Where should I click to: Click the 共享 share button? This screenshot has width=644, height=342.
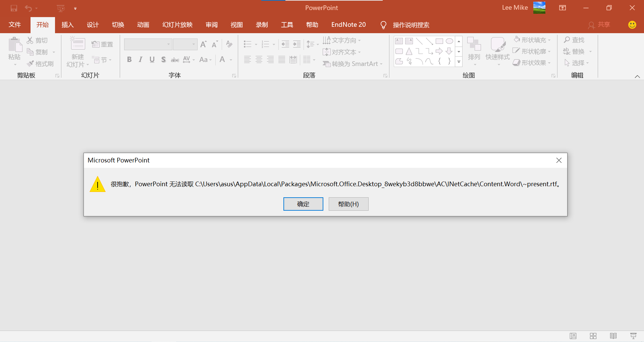[x=599, y=25]
